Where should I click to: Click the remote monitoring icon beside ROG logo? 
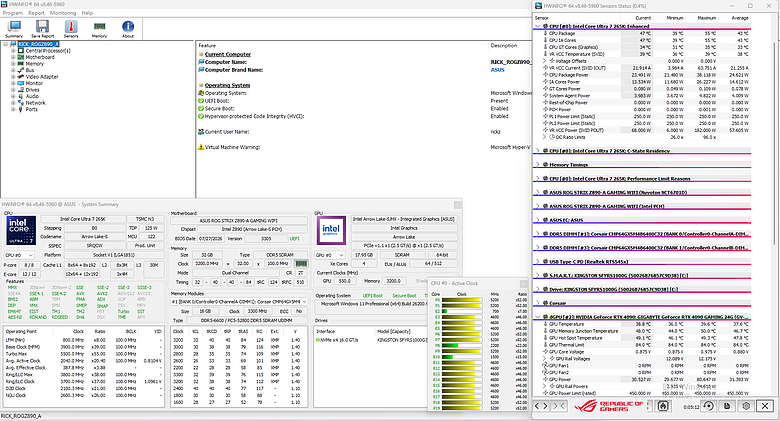point(663,406)
